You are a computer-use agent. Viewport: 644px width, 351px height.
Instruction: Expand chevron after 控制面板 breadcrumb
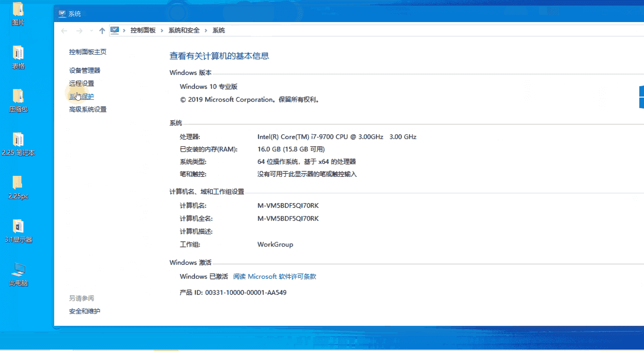click(x=162, y=30)
